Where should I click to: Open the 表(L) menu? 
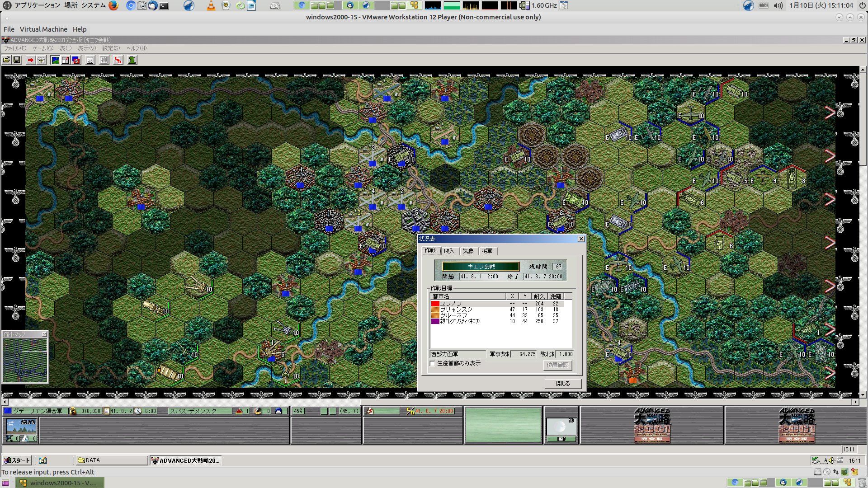[66, 48]
